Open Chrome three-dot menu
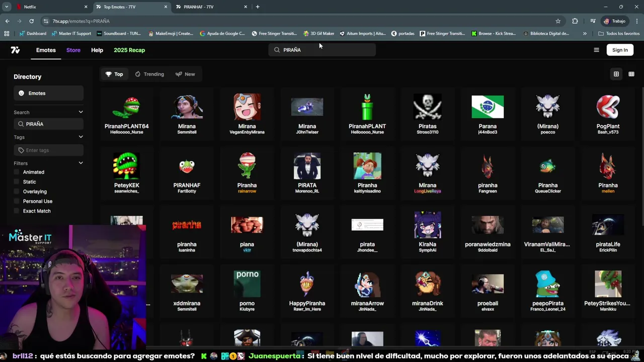The image size is (644, 362). pos(637,21)
